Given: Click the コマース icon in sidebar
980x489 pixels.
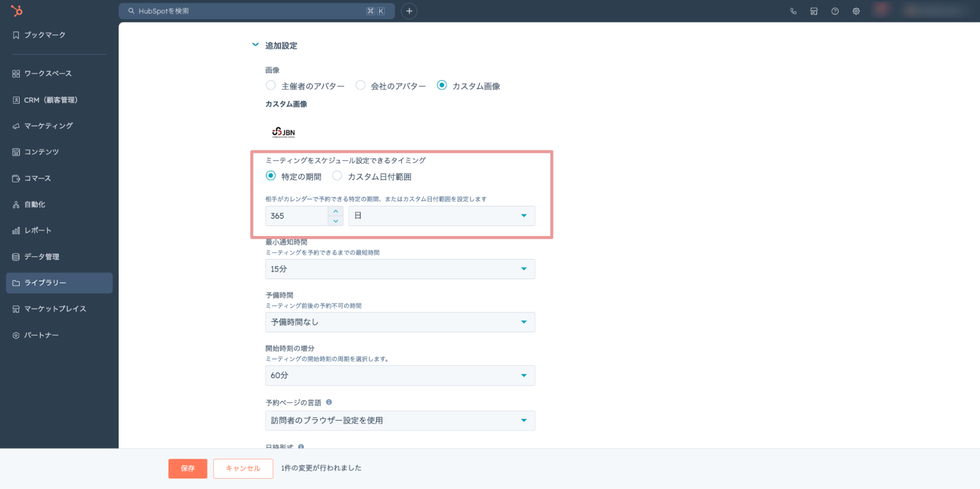Looking at the screenshot, I should [16, 179].
